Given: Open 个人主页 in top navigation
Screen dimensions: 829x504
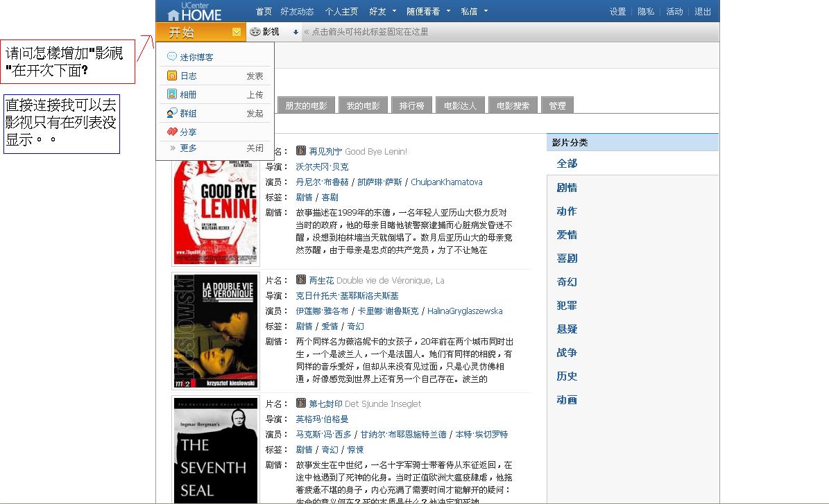Looking at the screenshot, I should (x=341, y=12).
